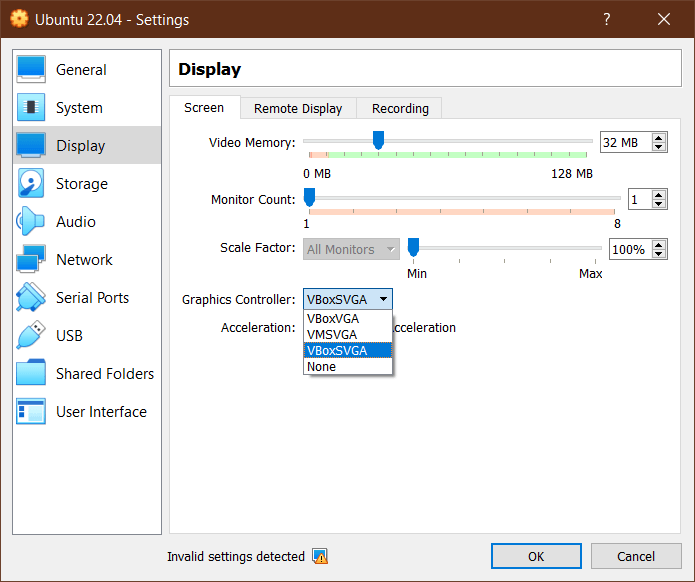Select the System chip icon

click(31, 107)
